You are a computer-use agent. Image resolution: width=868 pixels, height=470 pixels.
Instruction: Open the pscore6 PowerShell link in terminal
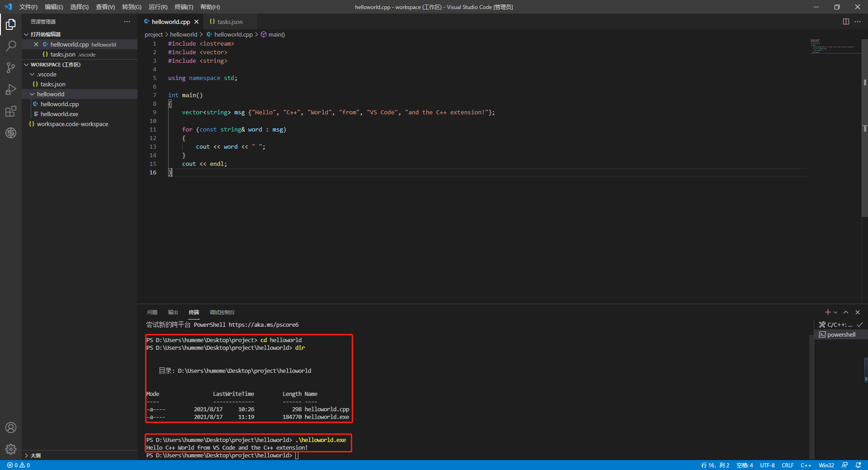(x=264, y=324)
